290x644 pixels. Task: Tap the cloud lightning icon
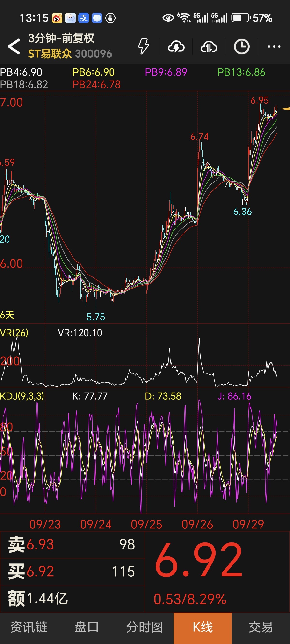(x=176, y=46)
